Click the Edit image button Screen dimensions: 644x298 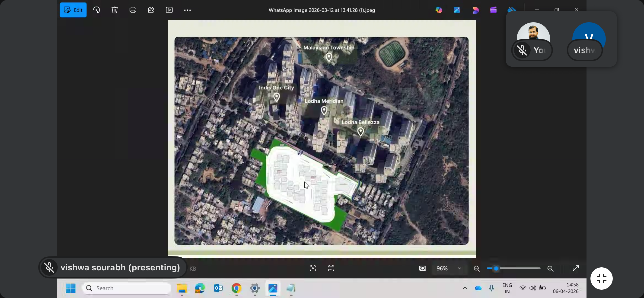pyautogui.click(x=73, y=10)
